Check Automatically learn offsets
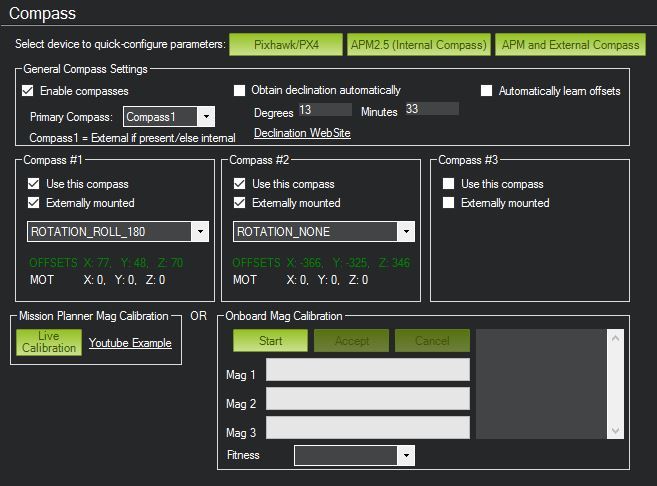The width and height of the screenshot is (657, 486). tap(486, 90)
